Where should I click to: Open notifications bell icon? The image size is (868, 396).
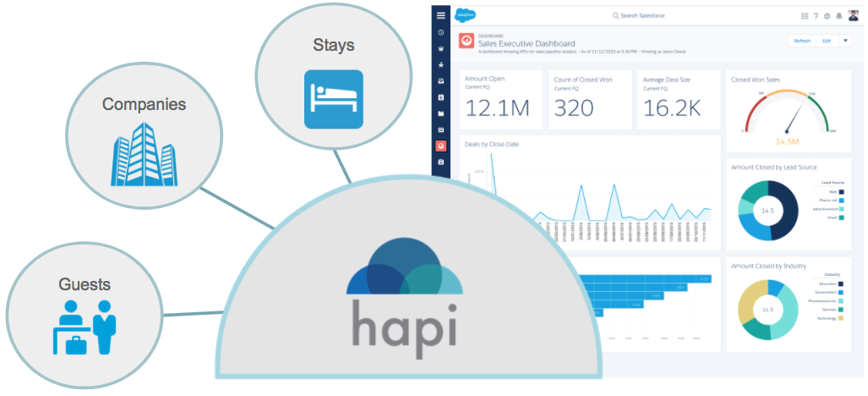[839, 16]
